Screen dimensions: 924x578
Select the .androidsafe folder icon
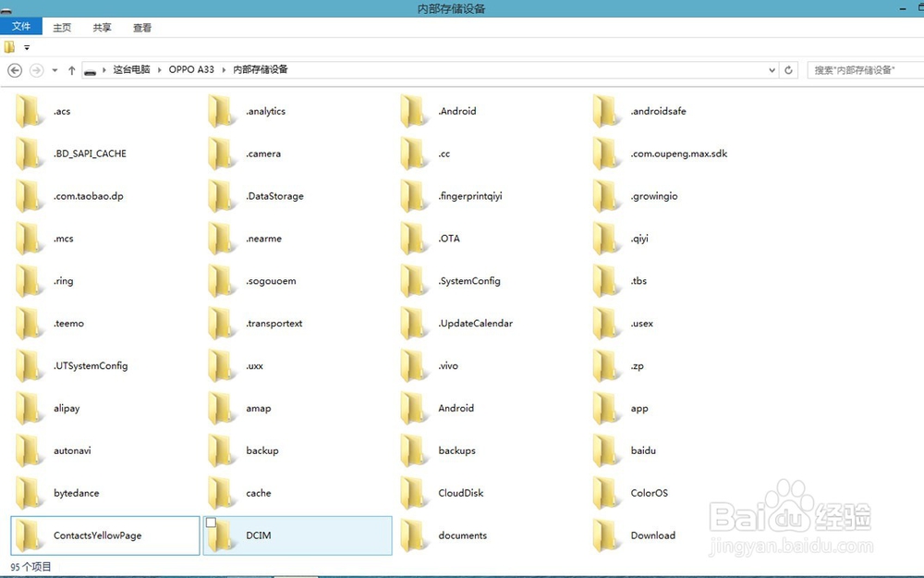[x=606, y=111]
